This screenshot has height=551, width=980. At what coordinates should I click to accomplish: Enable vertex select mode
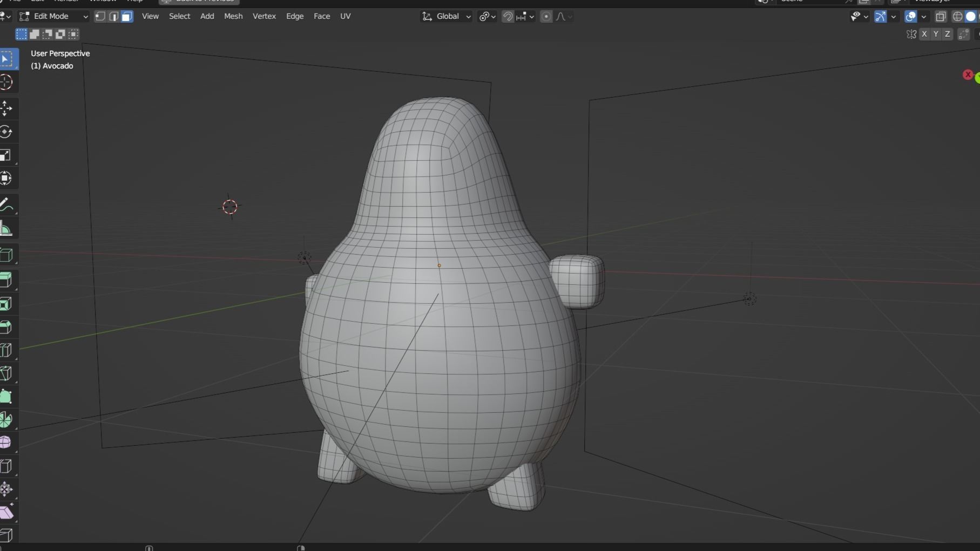click(x=100, y=16)
